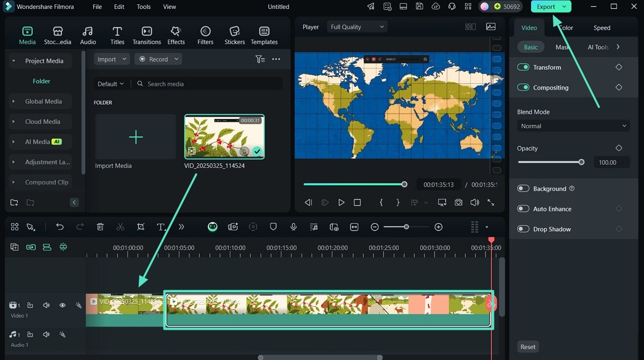
Task: Click the green AI assistant icon in timeline toolbar
Action: 213,227
